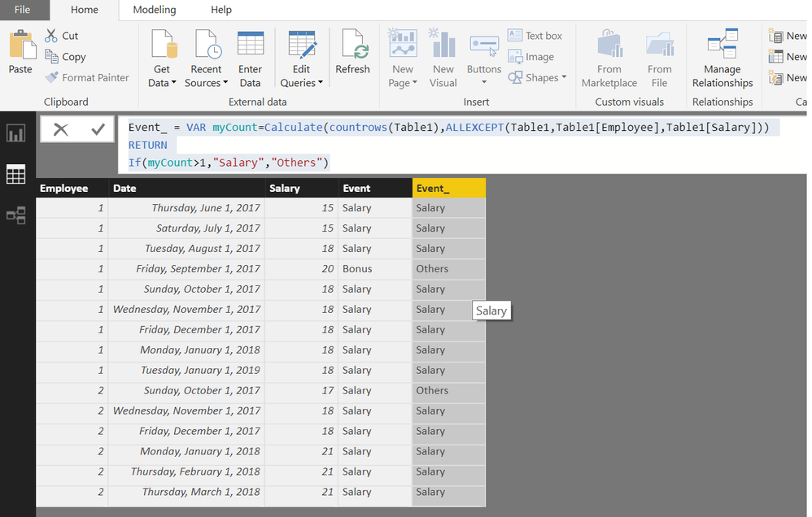Select the Employee column header
This screenshot has height=517, width=812.
pyautogui.click(x=72, y=189)
